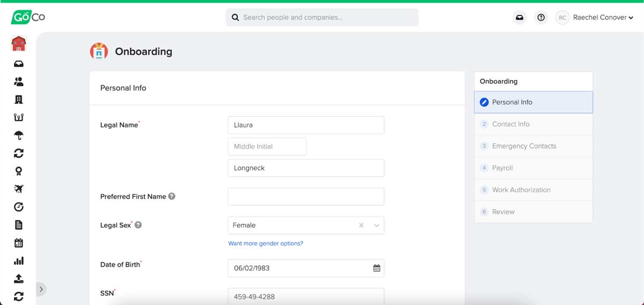Click the Onboarding page header icon
644x305 pixels.
pyautogui.click(x=99, y=52)
